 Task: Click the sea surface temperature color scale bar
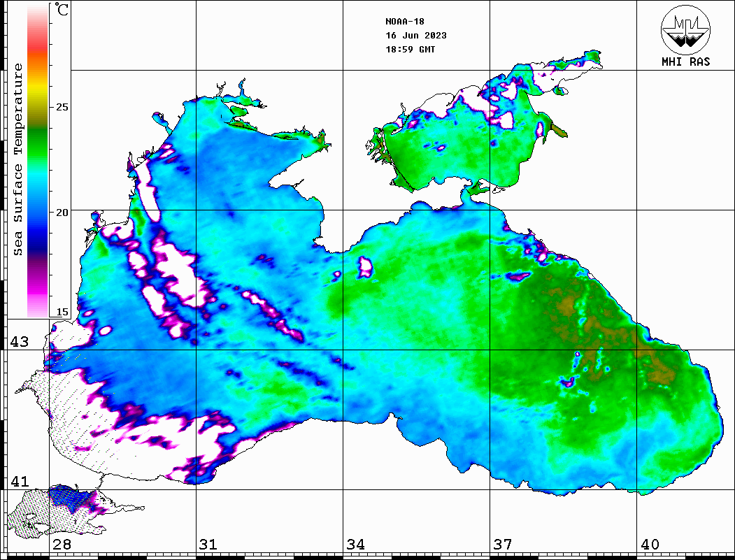point(38,161)
